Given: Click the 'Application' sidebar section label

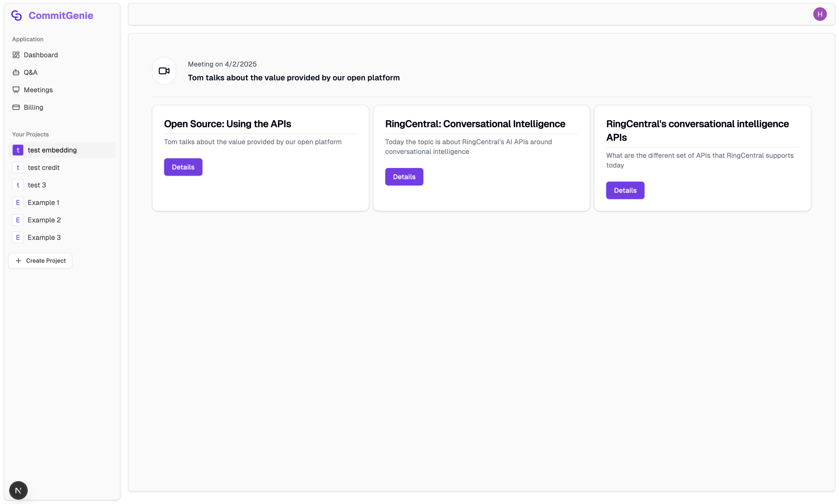Looking at the screenshot, I should tap(28, 39).
